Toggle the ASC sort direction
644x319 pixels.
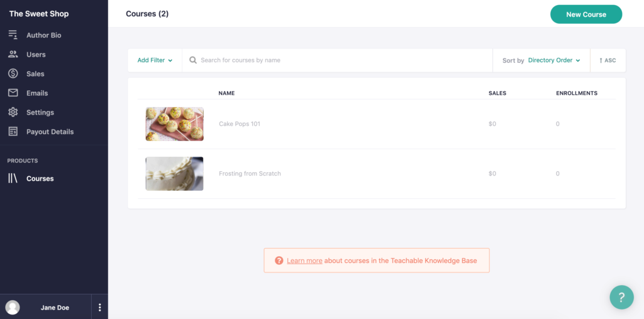coord(608,60)
